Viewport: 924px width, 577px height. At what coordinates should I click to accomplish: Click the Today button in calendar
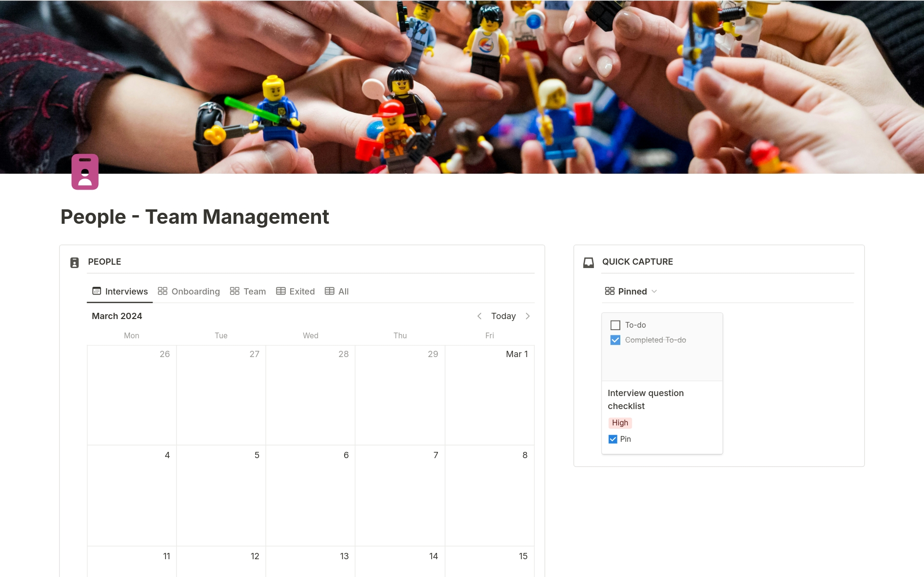pyautogui.click(x=503, y=316)
